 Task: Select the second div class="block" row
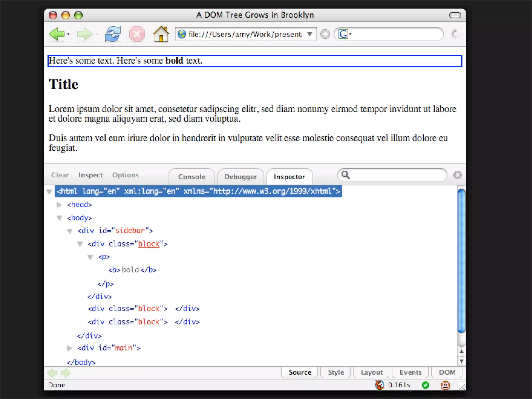coord(144,309)
